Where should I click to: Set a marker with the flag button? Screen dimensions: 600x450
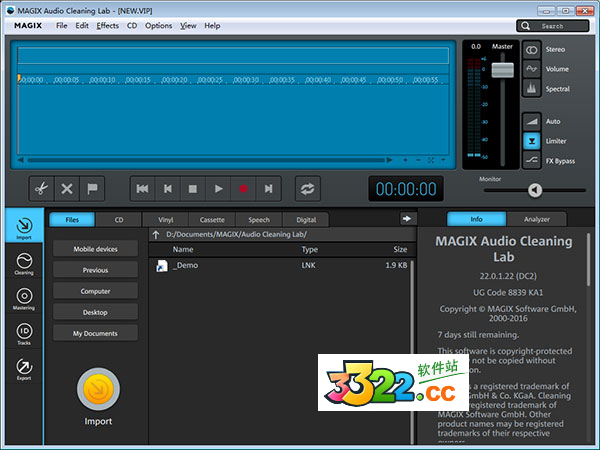point(92,189)
